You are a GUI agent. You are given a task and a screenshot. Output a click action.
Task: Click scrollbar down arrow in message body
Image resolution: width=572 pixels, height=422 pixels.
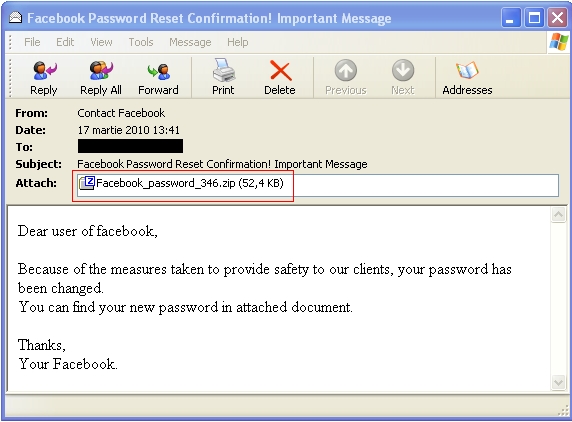click(x=559, y=382)
